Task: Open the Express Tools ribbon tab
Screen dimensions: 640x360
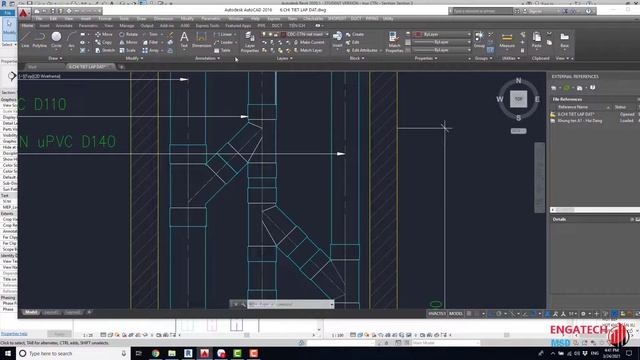Action: 207,26
